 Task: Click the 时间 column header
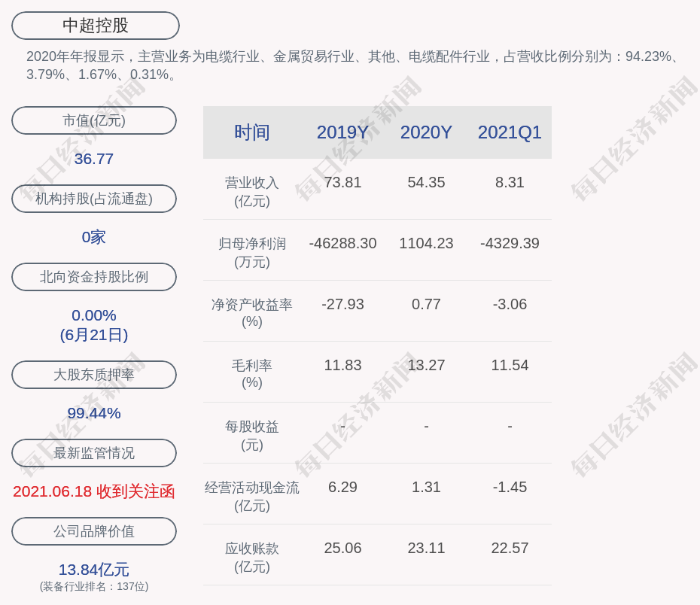click(x=252, y=132)
